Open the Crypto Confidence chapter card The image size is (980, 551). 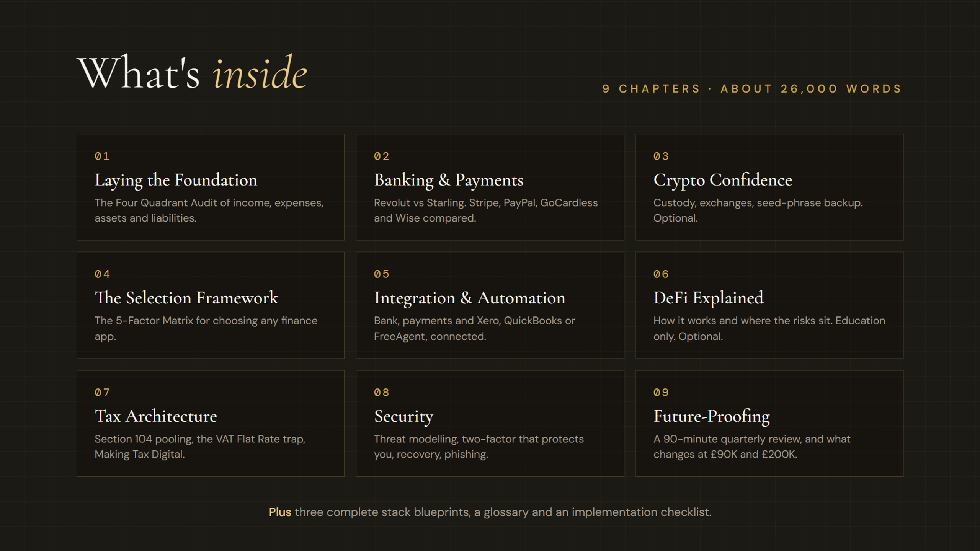(x=769, y=187)
